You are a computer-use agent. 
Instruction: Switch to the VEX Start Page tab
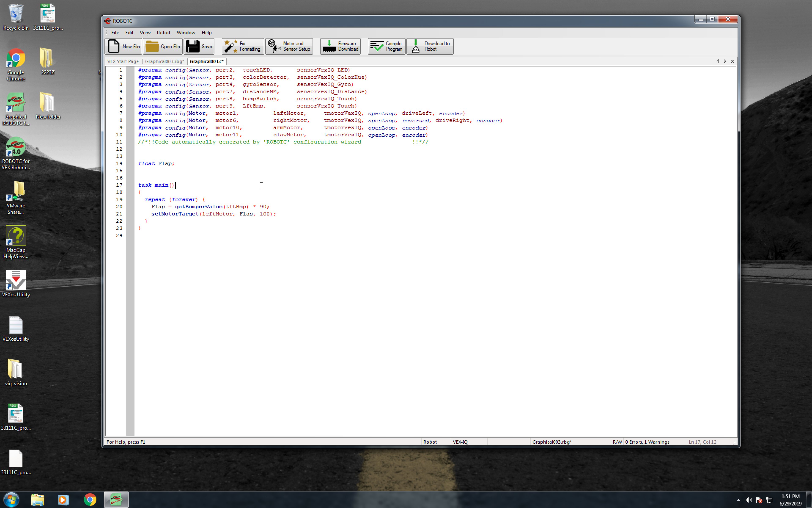point(123,61)
